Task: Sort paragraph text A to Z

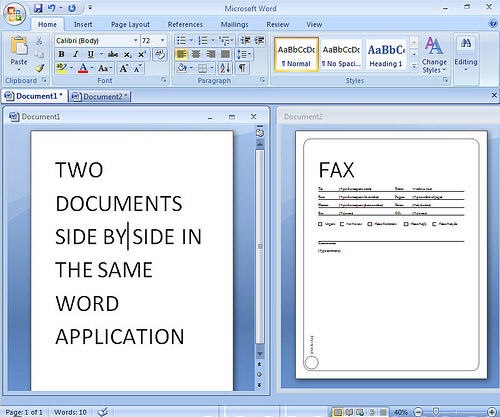Action: [225, 68]
